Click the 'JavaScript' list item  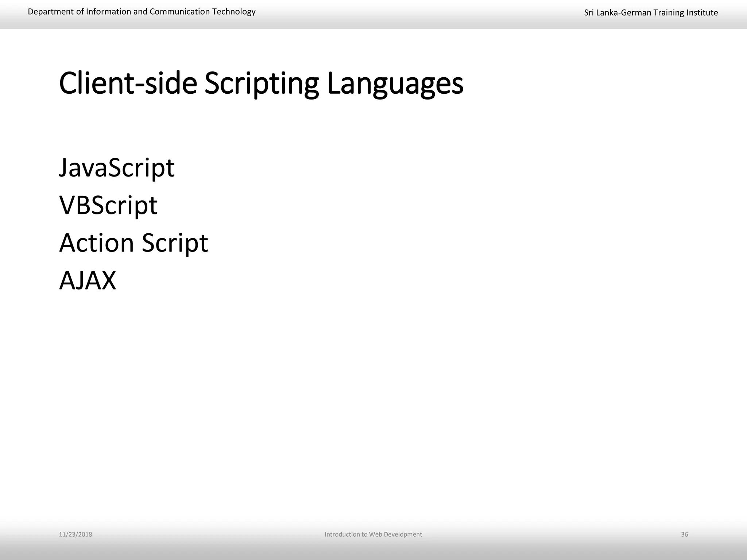(x=117, y=168)
